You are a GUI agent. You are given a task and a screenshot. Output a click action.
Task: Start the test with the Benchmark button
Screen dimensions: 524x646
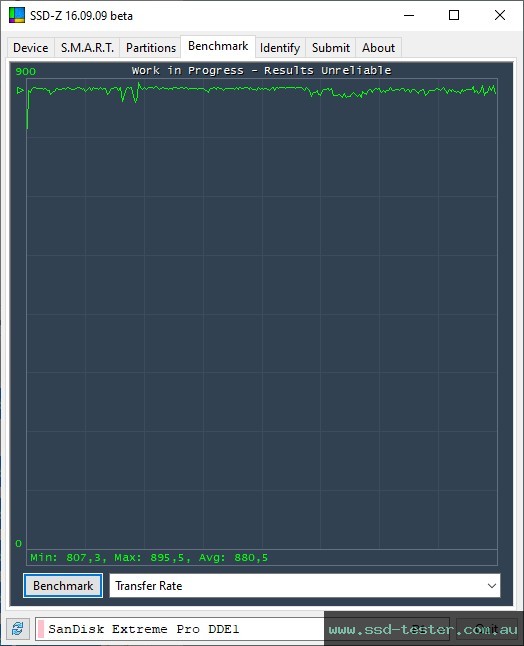63,585
